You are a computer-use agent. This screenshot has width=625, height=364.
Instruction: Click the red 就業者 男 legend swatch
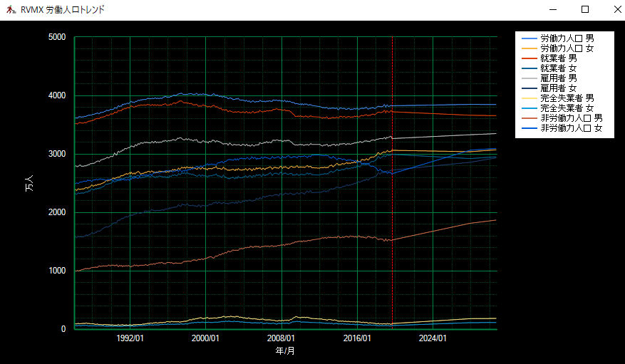pyautogui.click(x=530, y=58)
